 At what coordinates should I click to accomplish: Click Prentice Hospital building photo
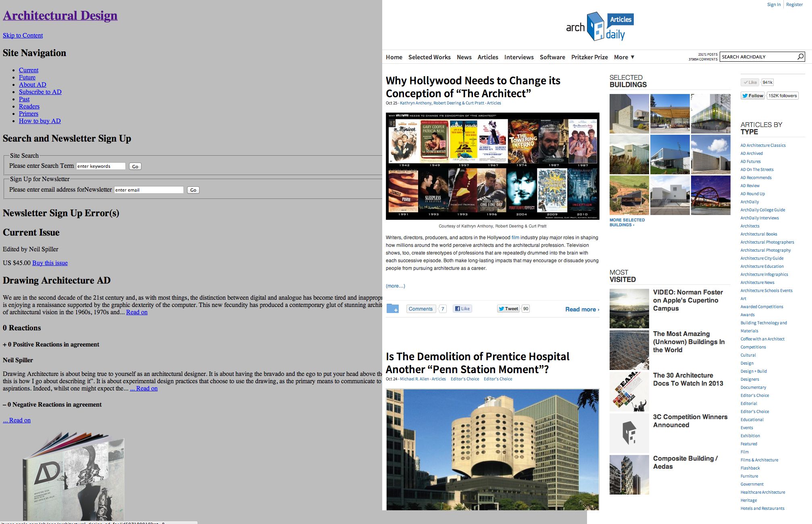coord(492,449)
